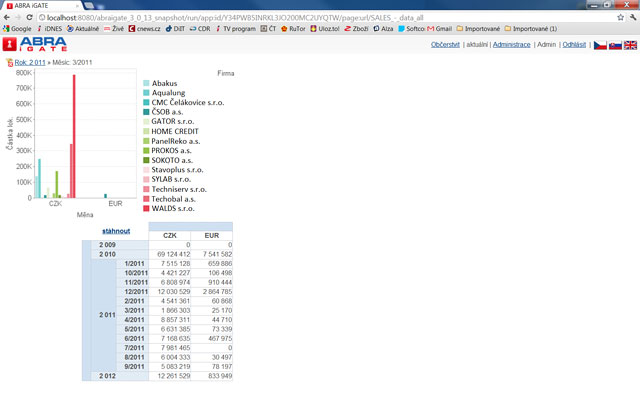Open the Zboží bookmark

(x=356, y=29)
